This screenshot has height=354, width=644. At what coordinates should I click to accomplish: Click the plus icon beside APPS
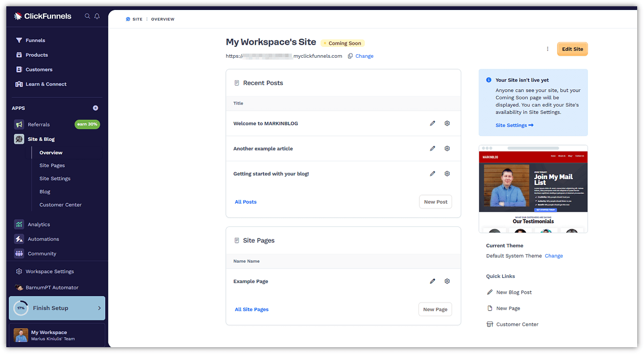coord(96,108)
